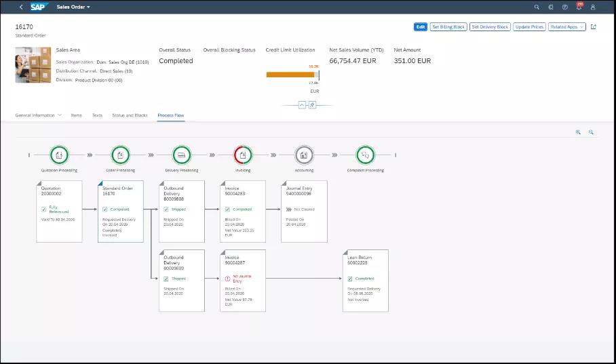Open the user profile icon
The height and width of the screenshot is (364, 616).
point(594,7)
